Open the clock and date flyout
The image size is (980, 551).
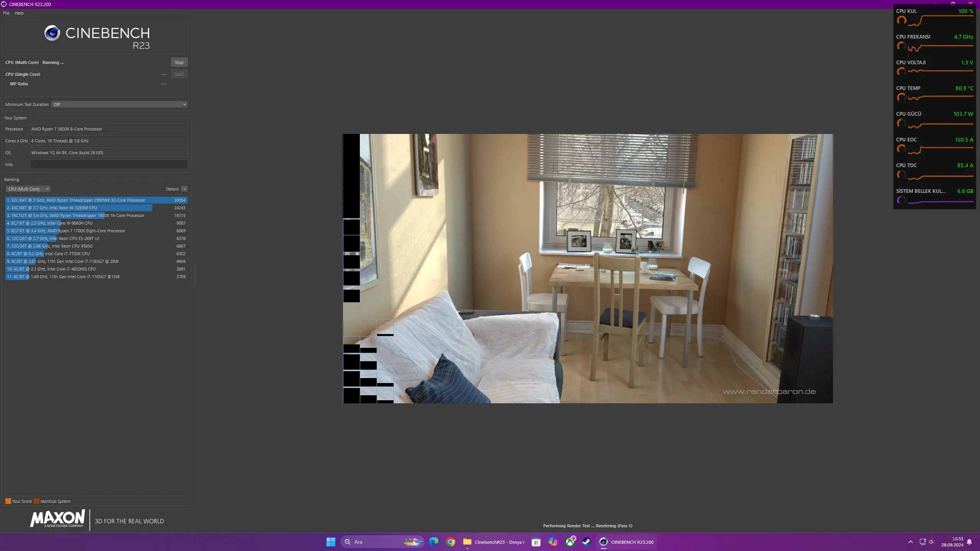(x=952, y=542)
